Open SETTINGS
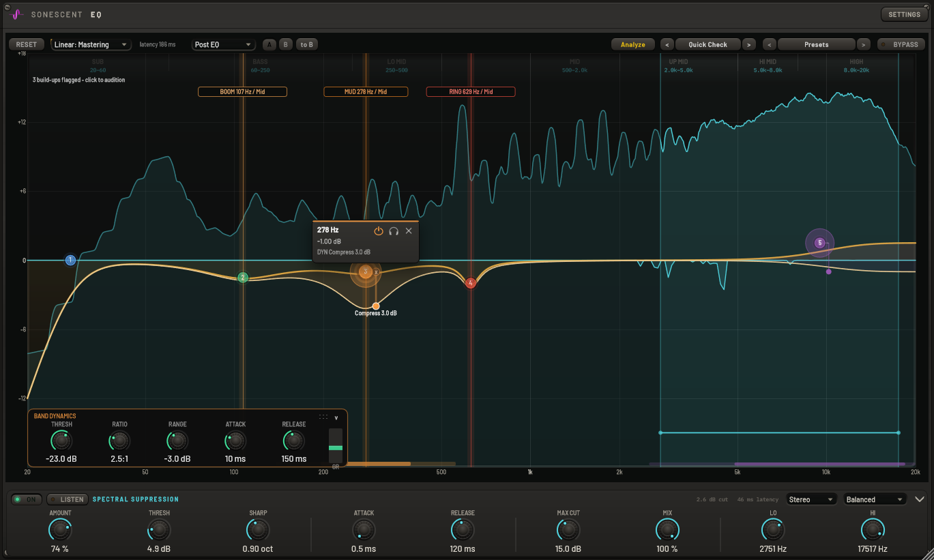 click(x=904, y=14)
